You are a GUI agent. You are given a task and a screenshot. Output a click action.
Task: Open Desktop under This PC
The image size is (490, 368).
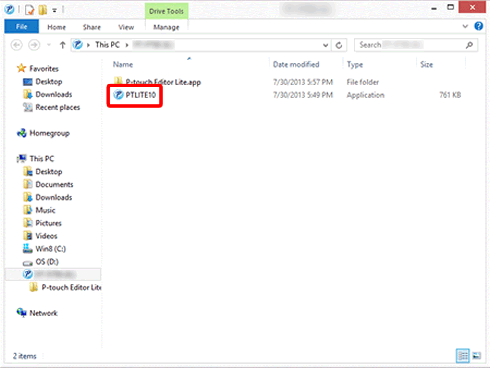tap(42, 172)
